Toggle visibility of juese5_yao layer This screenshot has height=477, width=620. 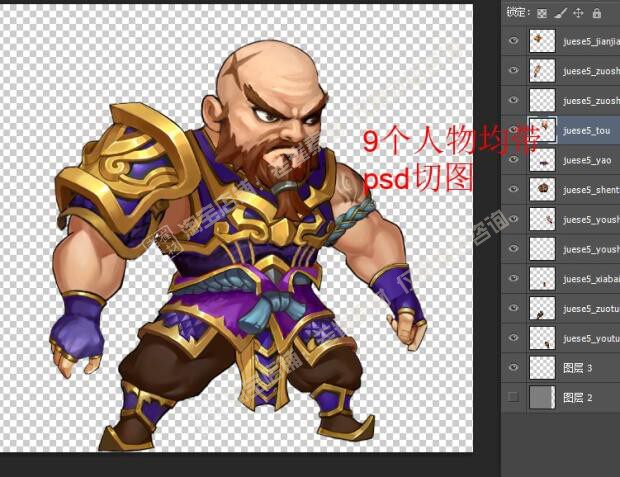514,159
